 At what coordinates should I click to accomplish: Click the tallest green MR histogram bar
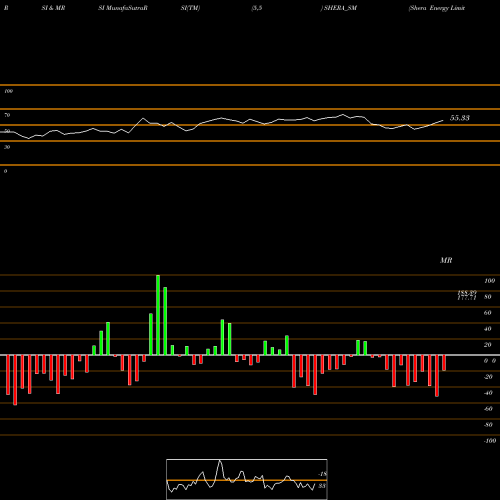click(158, 315)
